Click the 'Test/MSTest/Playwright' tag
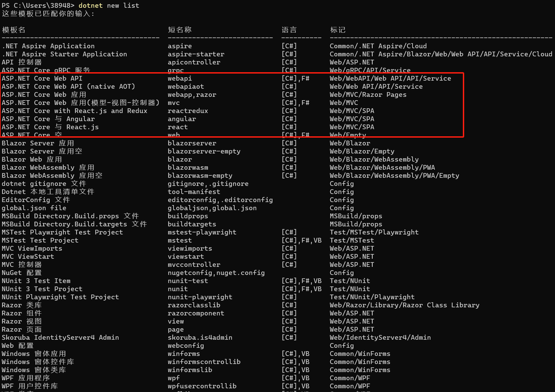This screenshot has height=392, width=555. [x=374, y=232]
